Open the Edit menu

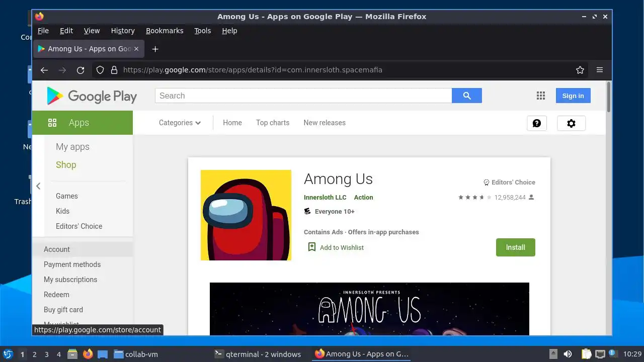pos(66,31)
